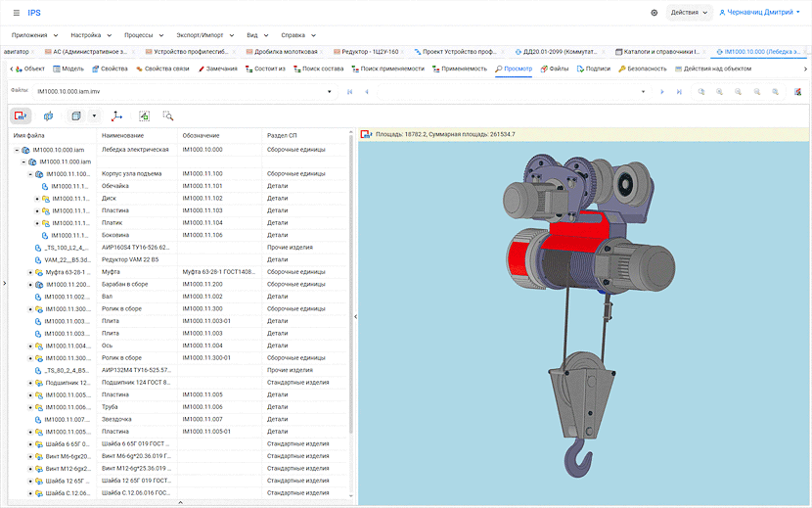Go to next file with the forward arrow
The height and width of the screenshot is (508, 812).
(x=662, y=91)
